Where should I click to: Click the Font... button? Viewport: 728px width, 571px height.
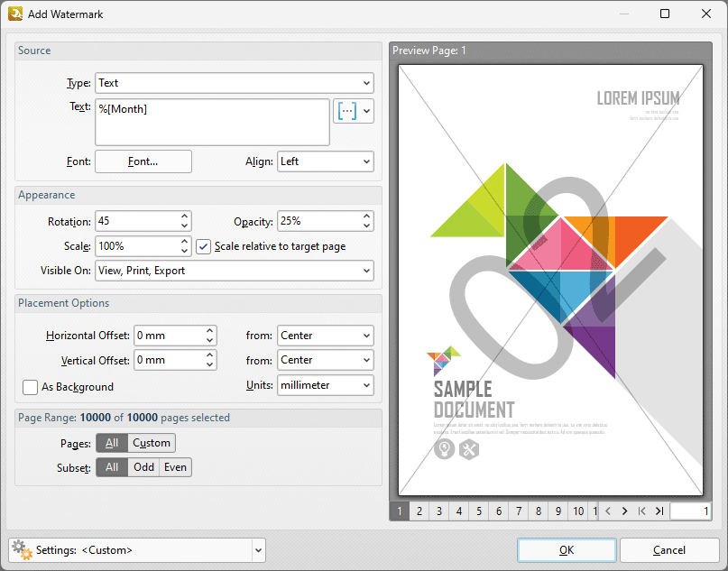(x=143, y=161)
